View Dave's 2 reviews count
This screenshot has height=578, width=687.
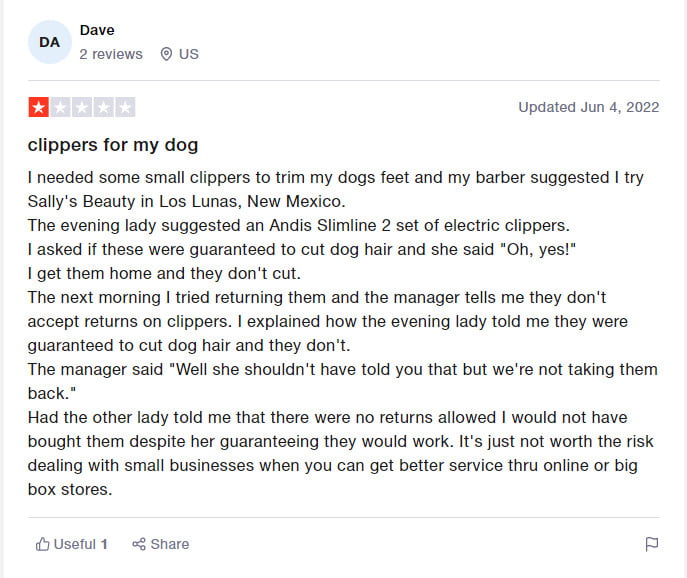(x=111, y=54)
